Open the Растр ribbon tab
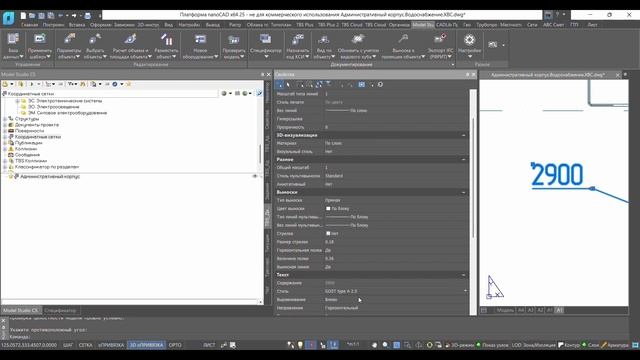 pyautogui.click(x=235, y=25)
